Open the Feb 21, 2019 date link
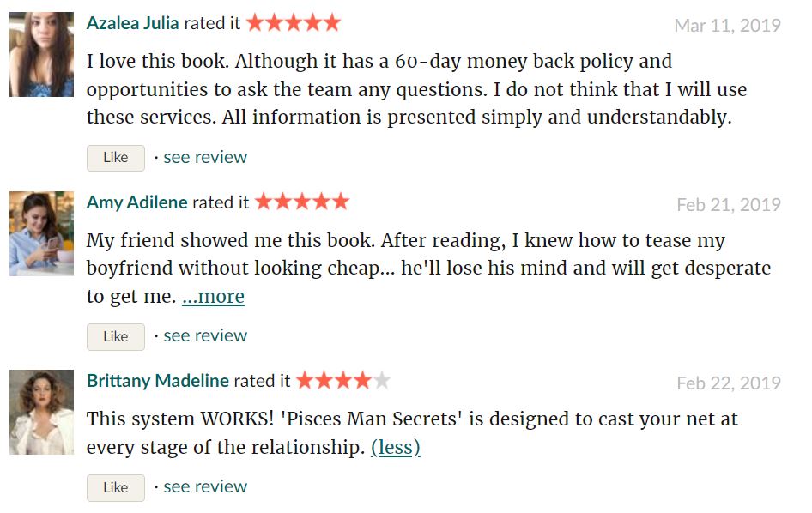Image resolution: width=812 pixels, height=513 pixels. (x=729, y=204)
